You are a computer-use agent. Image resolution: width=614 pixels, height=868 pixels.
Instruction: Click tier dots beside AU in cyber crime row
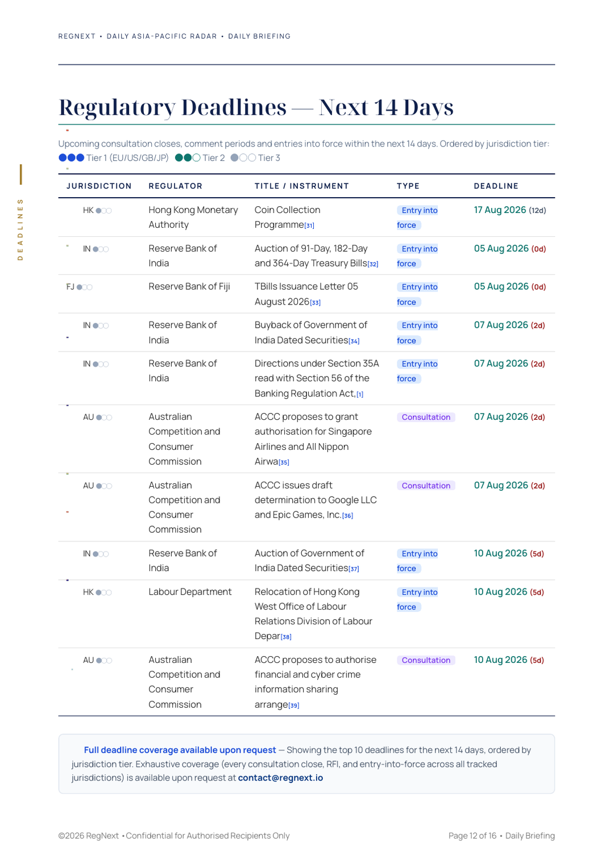[x=104, y=661]
